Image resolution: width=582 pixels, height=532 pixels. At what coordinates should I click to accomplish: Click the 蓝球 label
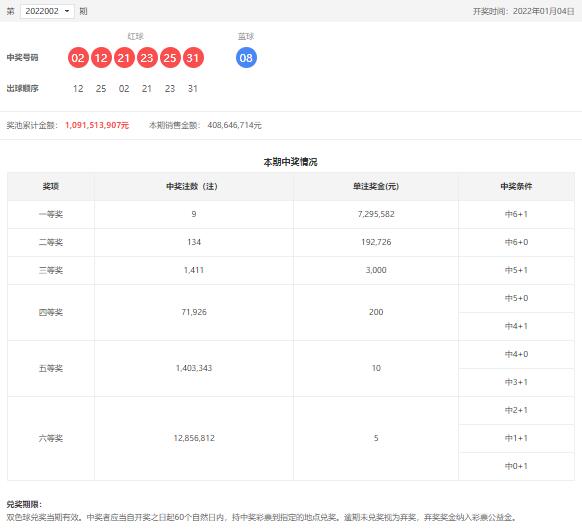246,36
